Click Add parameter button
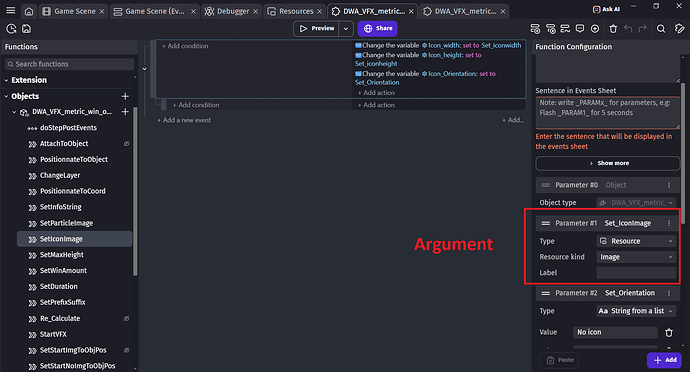This screenshot has width=690, height=372. click(664, 360)
